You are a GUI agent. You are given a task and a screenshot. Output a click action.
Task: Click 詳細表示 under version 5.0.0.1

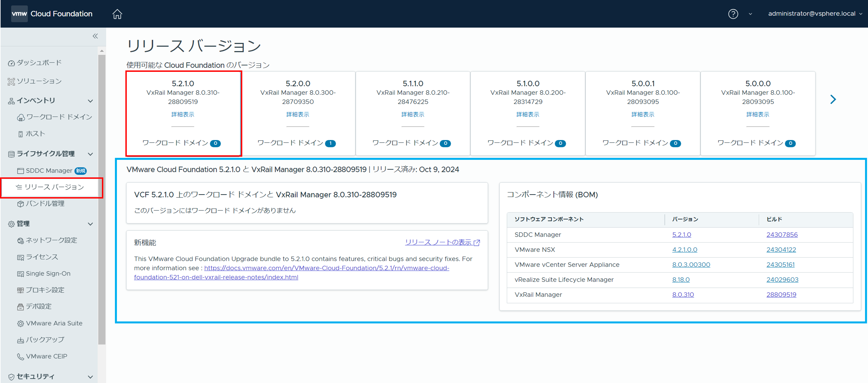643,115
